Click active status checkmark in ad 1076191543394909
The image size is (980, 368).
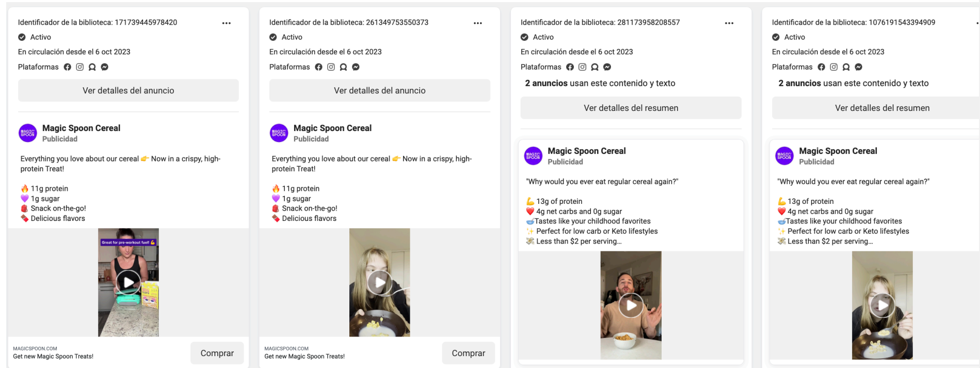tap(776, 37)
